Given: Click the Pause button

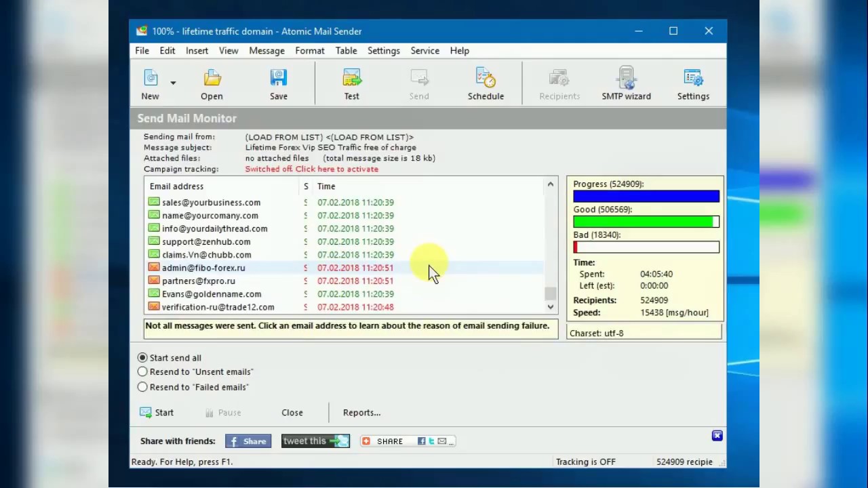Looking at the screenshot, I should 223,413.
